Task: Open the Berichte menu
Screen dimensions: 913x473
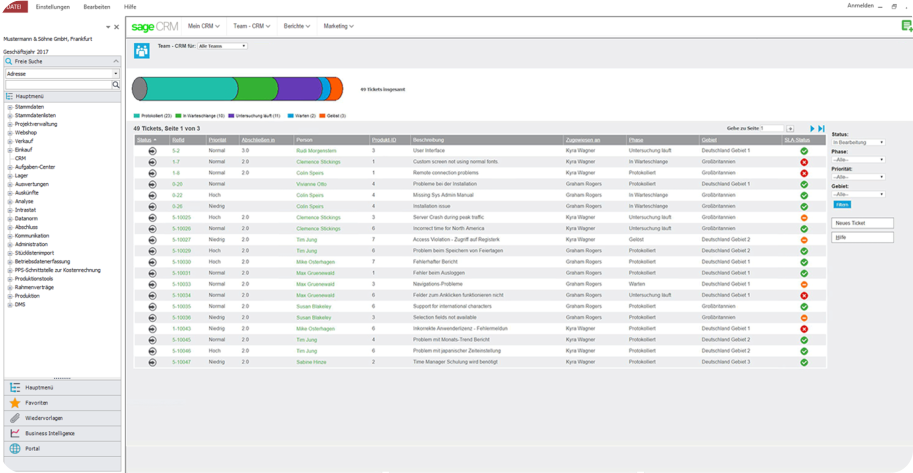Action: [297, 26]
